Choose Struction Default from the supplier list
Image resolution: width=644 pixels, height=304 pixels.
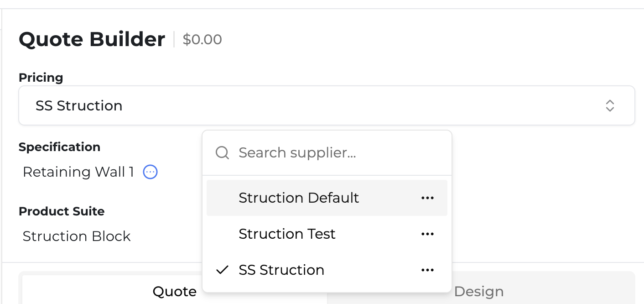299,198
